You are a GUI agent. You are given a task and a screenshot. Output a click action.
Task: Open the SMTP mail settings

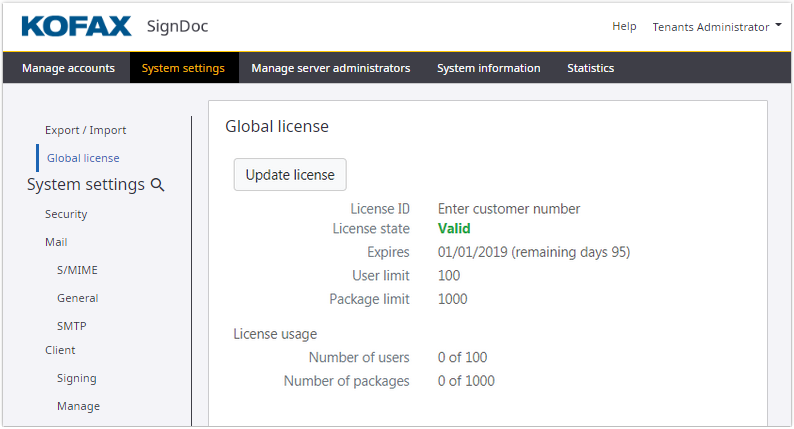73,327
